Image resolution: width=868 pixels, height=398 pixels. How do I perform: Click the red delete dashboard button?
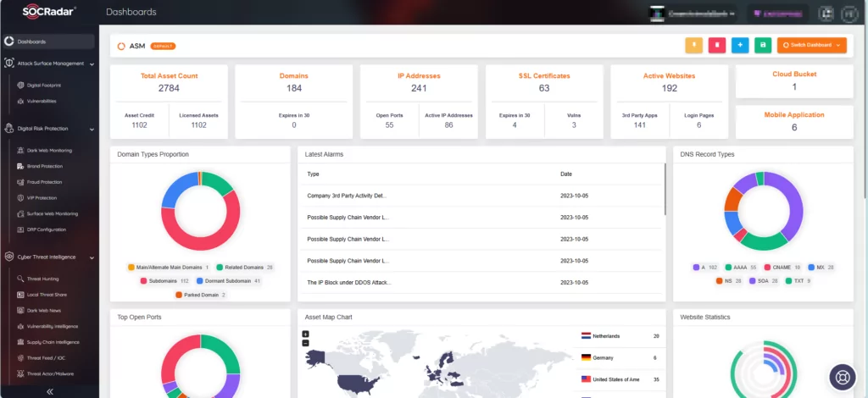click(x=717, y=46)
